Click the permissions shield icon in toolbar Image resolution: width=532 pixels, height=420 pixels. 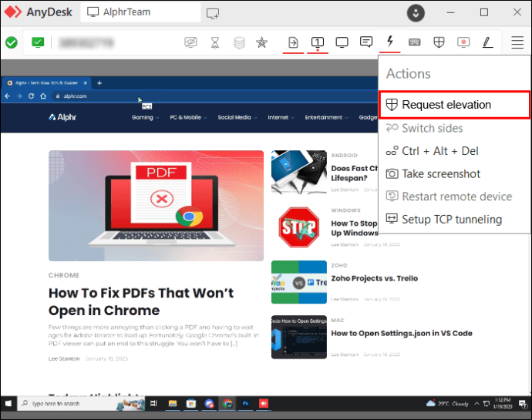439,42
